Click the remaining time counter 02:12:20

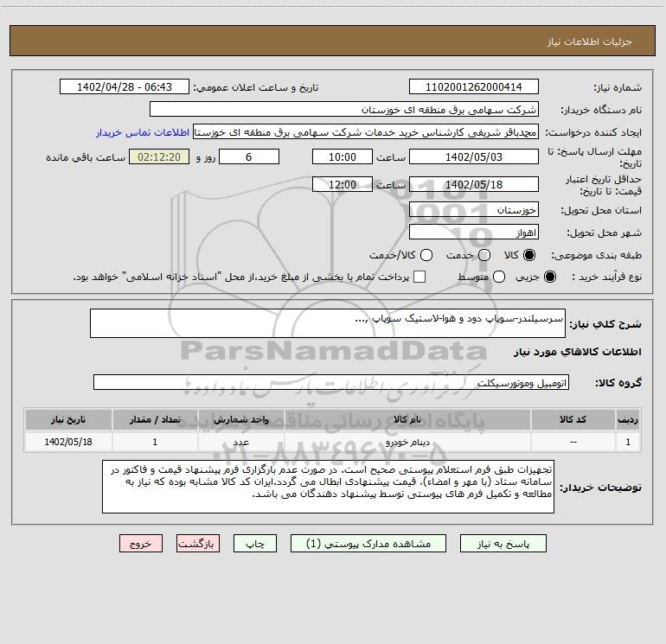click(159, 156)
